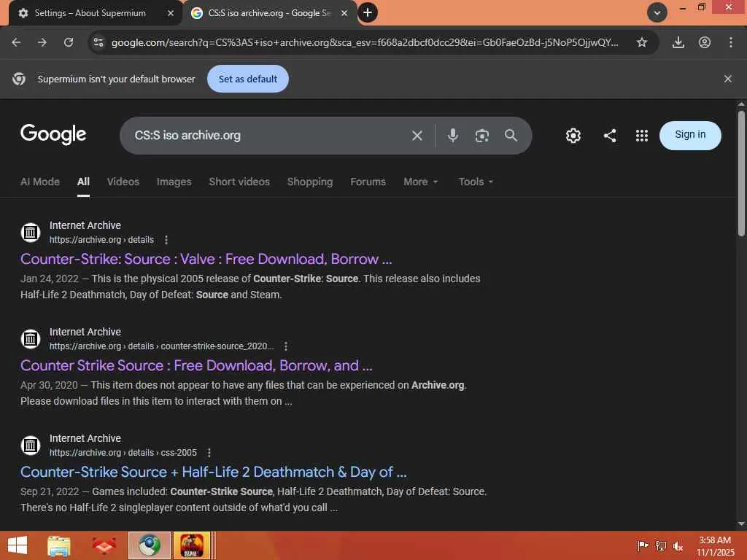Image resolution: width=747 pixels, height=560 pixels.
Task: Start voice search with the microphone icon
Action: (452, 136)
